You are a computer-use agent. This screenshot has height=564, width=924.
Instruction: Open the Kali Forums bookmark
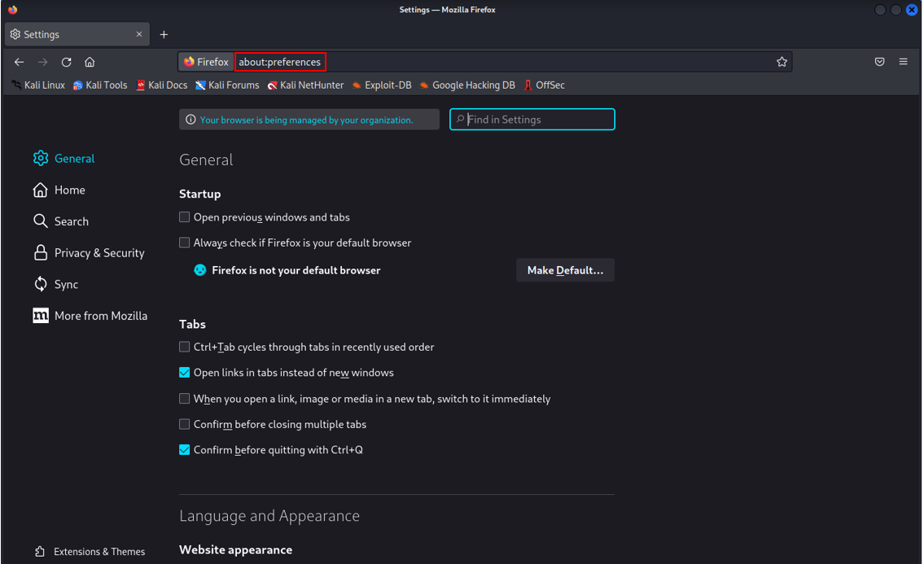(227, 85)
